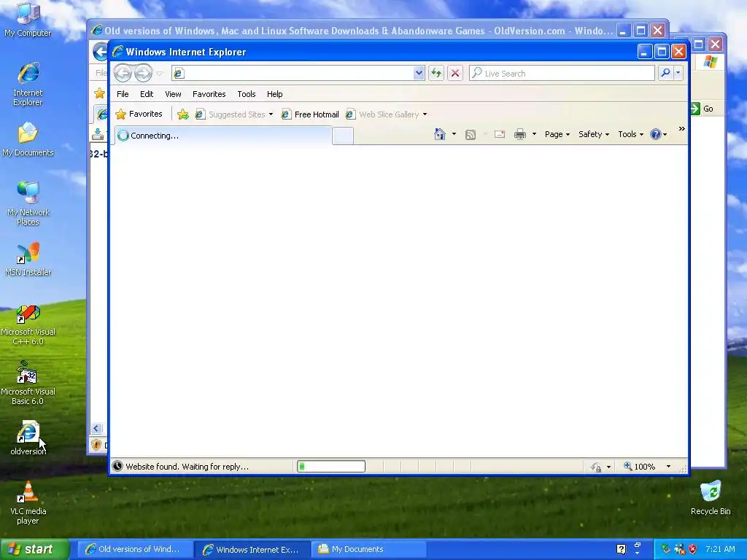Open search provider options dropdown arrow
This screenshot has height=560, width=747.
(x=678, y=73)
